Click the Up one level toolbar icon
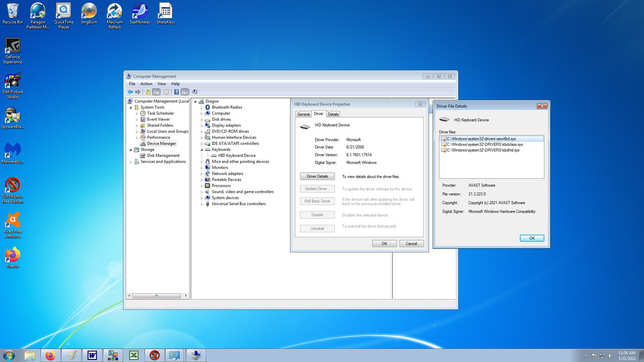This screenshot has height=362, width=644. point(148,92)
